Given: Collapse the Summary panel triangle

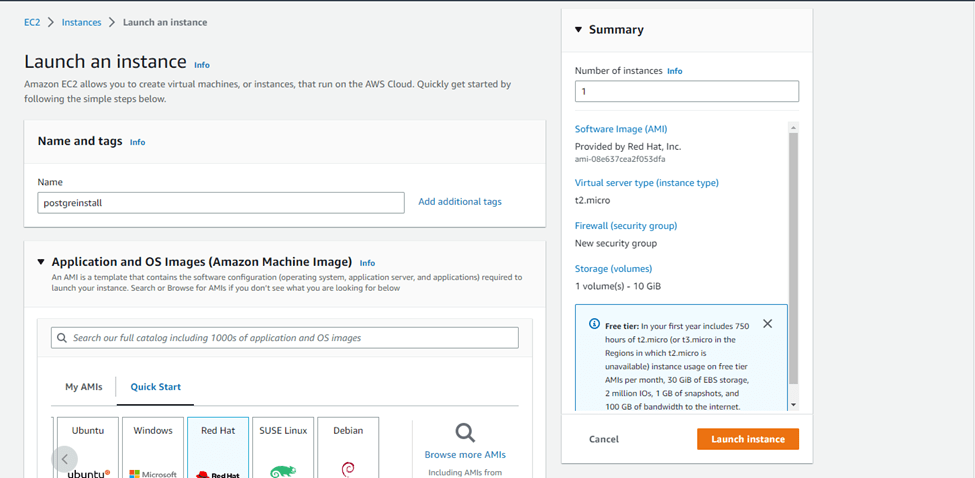Looking at the screenshot, I should (578, 30).
